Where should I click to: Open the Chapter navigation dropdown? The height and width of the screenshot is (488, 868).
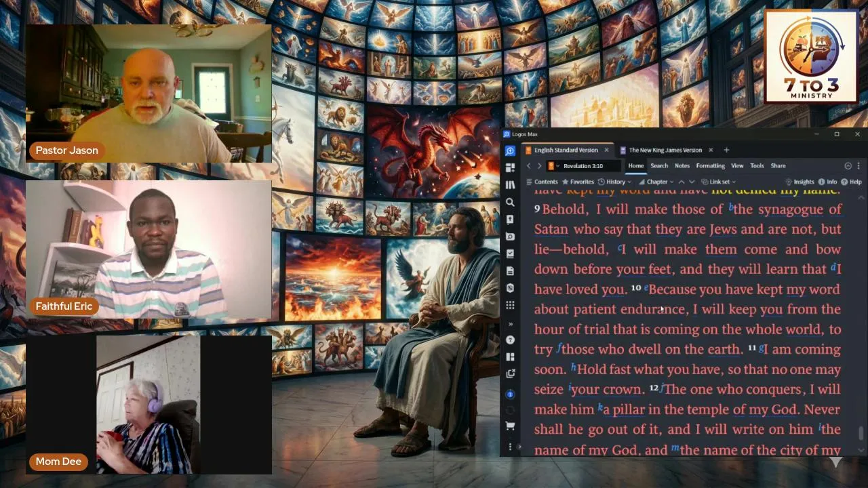[656, 182]
